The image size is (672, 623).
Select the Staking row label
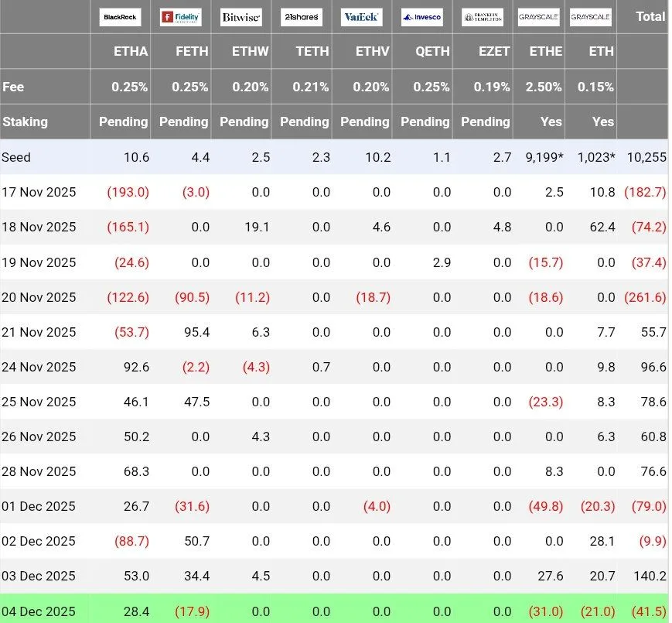click(x=25, y=122)
